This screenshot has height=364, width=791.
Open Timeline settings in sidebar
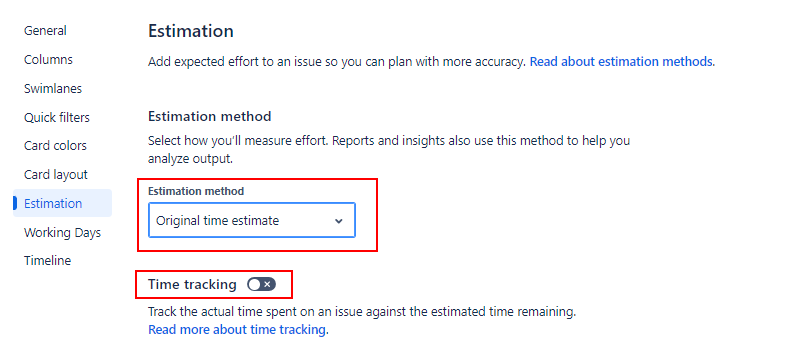pyautogui.click(x=47, y=261)
